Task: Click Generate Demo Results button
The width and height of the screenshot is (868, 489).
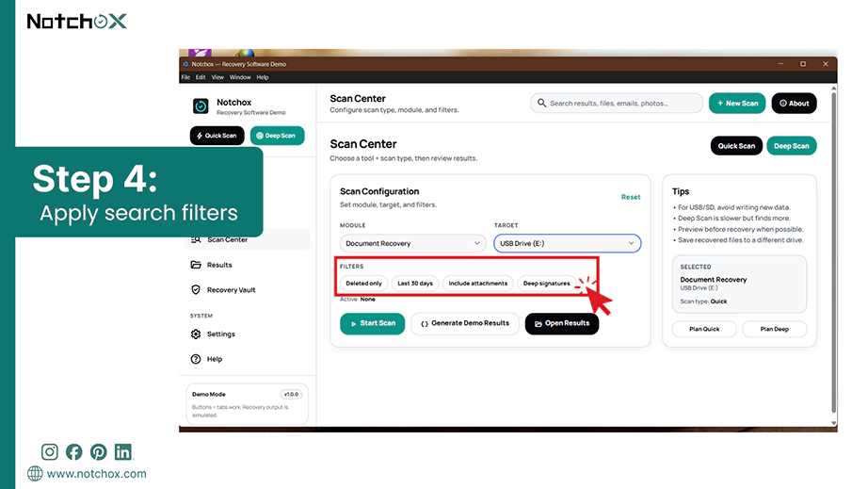Action: (464, 323)
